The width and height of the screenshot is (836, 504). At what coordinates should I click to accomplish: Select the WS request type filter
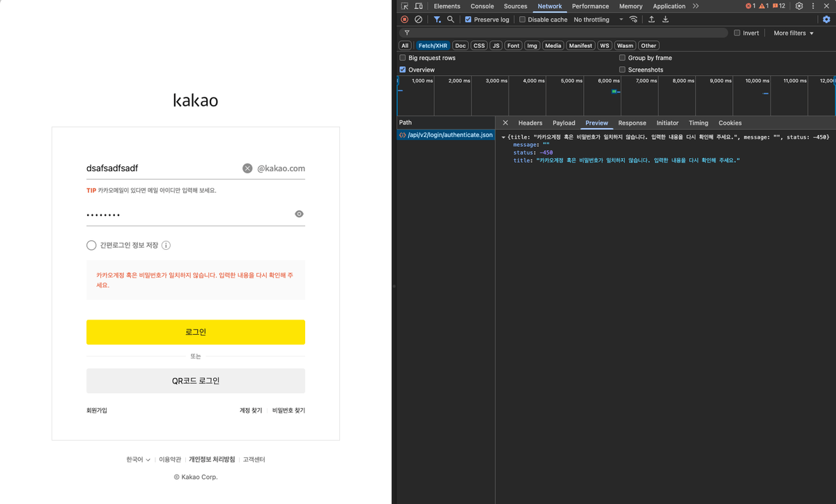coord(605,45)
